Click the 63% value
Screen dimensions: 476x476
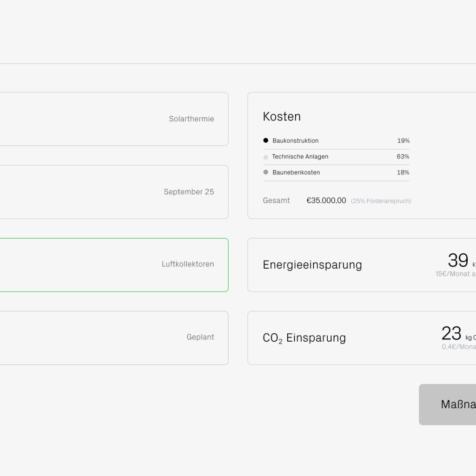point(403,157)
